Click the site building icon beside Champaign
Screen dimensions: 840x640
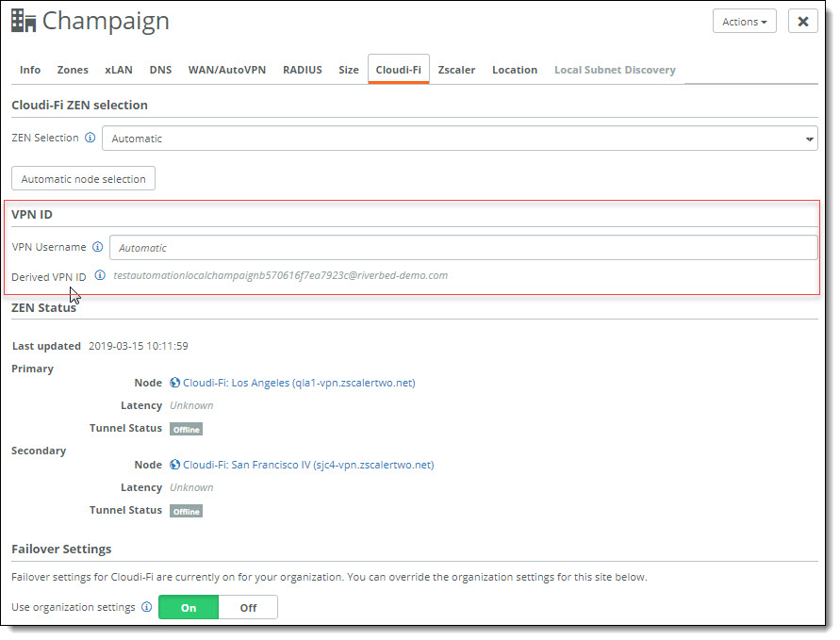pyautogui.click(x=24, y=22)
